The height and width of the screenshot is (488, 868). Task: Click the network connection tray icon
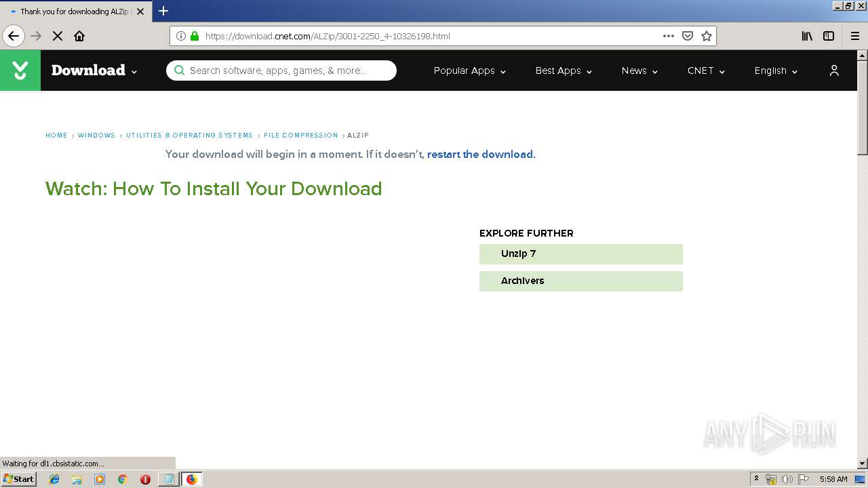(771, 479)
